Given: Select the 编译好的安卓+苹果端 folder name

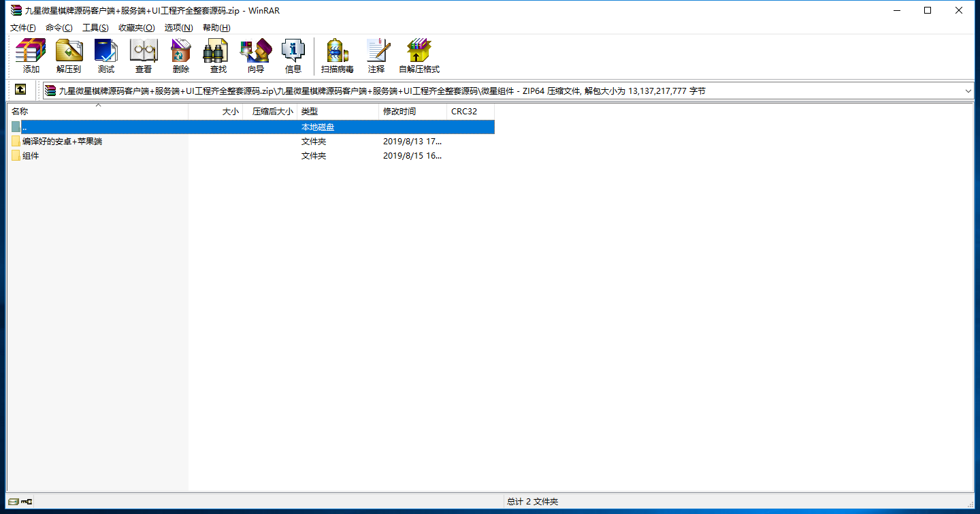Looking at the screenshot, I should [62, 142].
